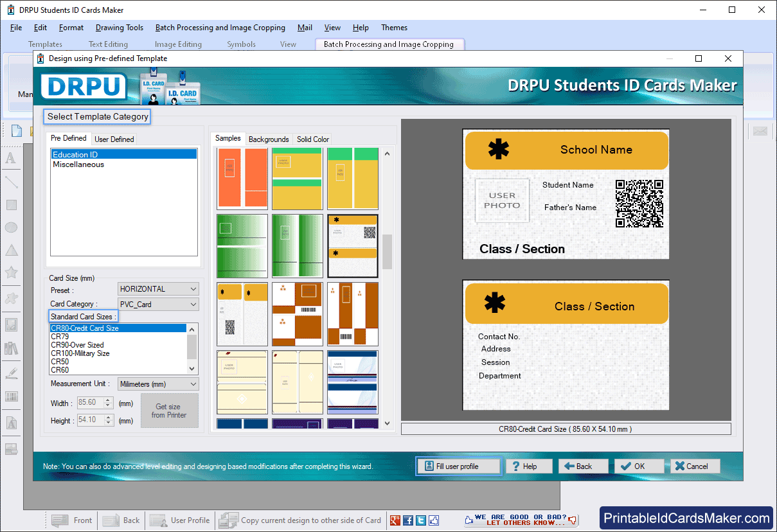Open Batch Processing and Image Cropping menu
This screenshot has width=777, height=532.
click(x=220, y=28)
